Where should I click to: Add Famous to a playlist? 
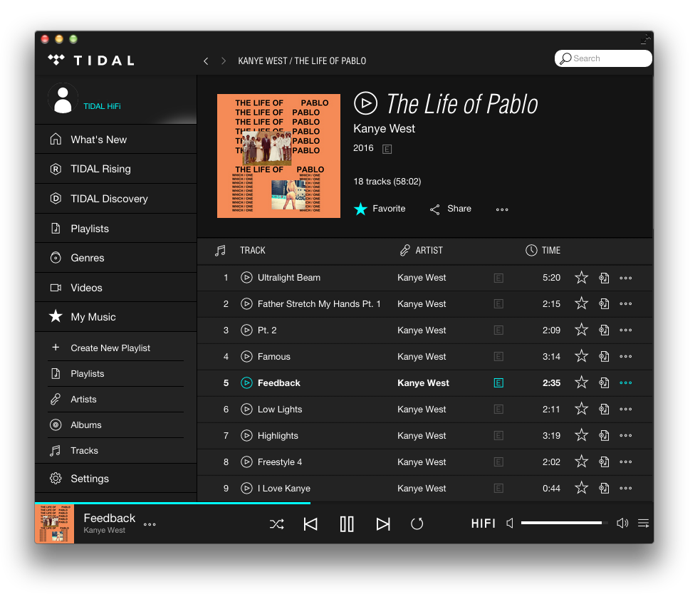(x=604, y=357)
